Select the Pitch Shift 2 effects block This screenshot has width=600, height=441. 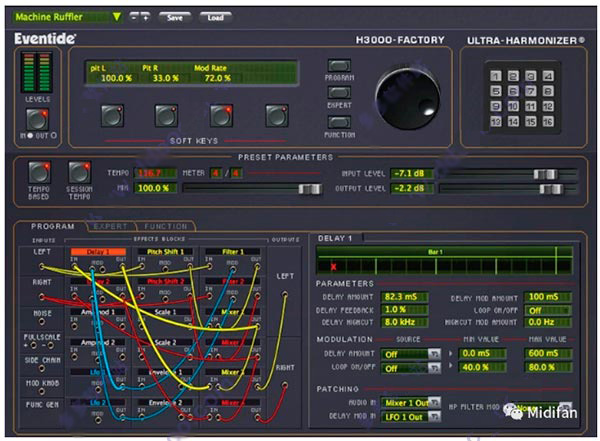(165, 281)
